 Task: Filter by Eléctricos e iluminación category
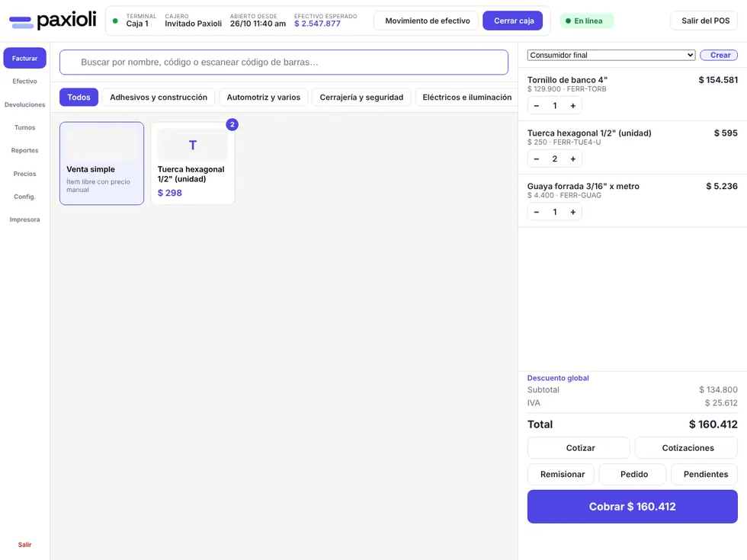(466, 98)
